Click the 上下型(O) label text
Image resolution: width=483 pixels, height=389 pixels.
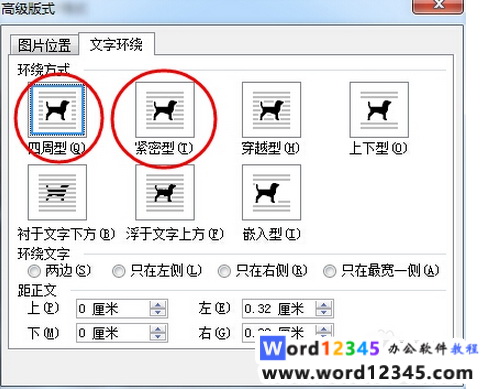click(378, 148)
